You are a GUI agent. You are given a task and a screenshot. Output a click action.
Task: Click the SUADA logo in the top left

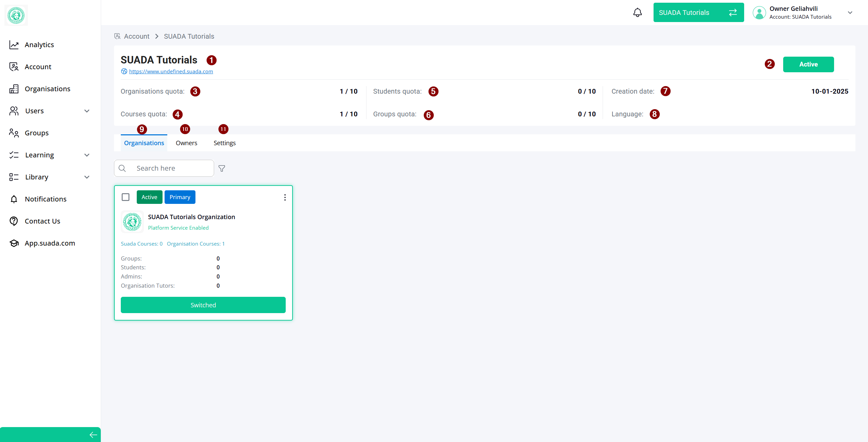tap(16, 15)
